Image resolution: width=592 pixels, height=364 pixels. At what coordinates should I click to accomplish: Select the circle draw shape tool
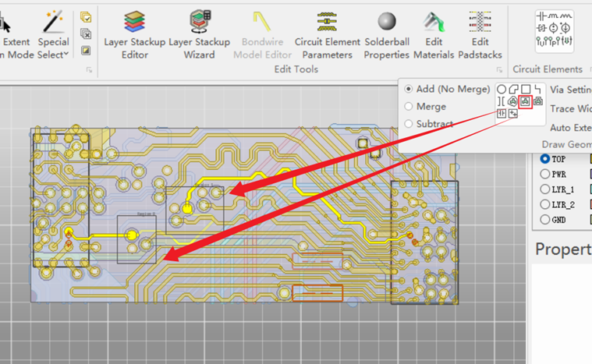pos(502,89)
